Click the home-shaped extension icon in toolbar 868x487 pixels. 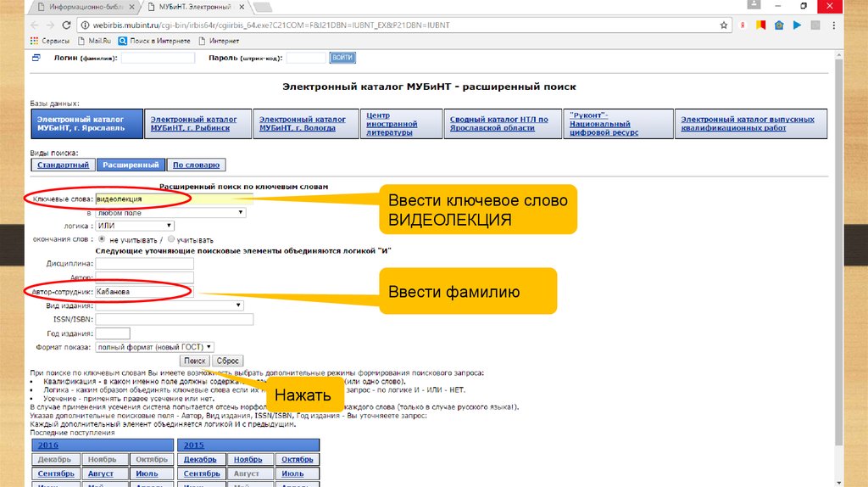coord(779,25)
